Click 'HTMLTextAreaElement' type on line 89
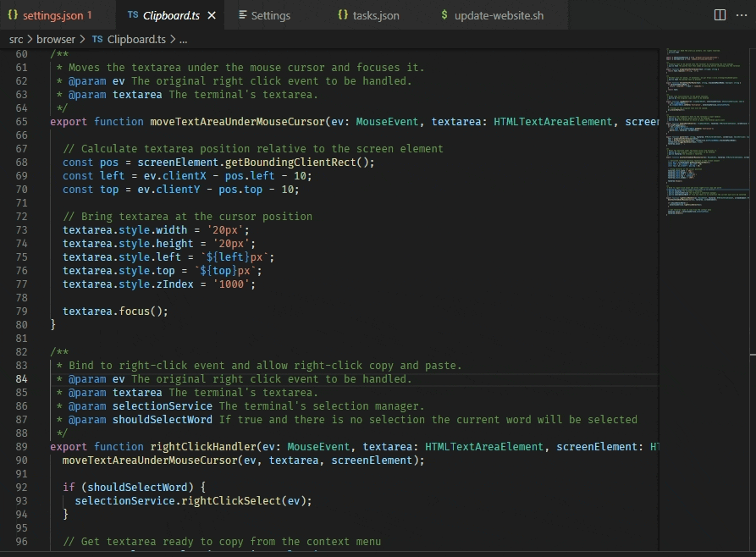Screen dimensions: 756x557 484,447
